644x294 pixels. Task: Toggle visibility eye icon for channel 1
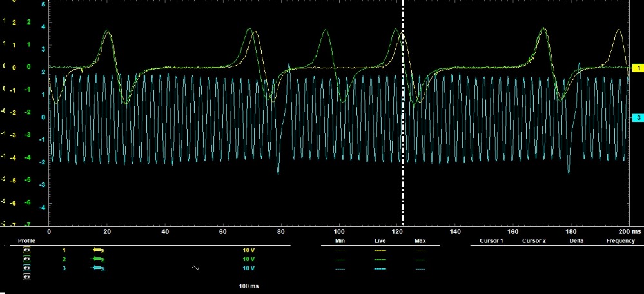click(27, 250)
